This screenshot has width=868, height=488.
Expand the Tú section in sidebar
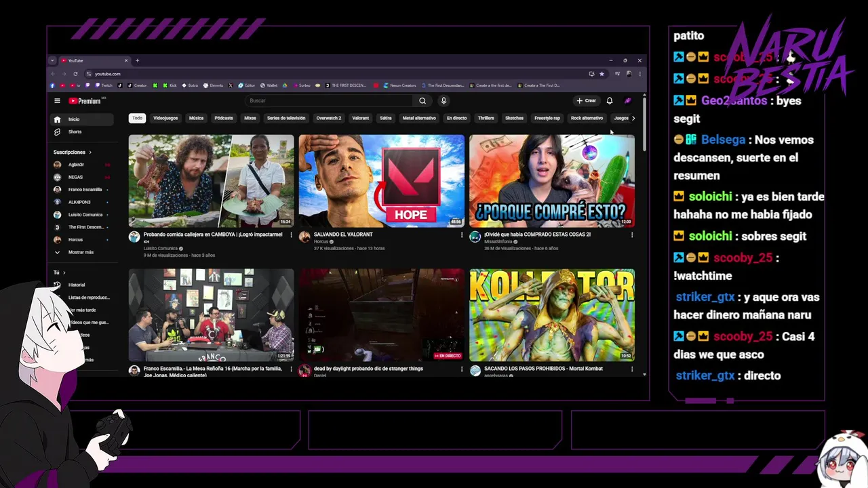coord(60,272)
